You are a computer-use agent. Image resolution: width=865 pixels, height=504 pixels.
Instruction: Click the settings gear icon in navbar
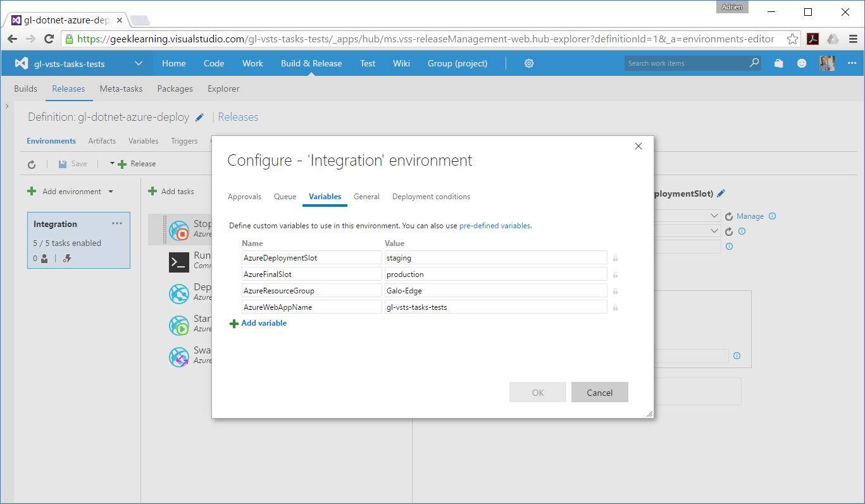point(529,63)
